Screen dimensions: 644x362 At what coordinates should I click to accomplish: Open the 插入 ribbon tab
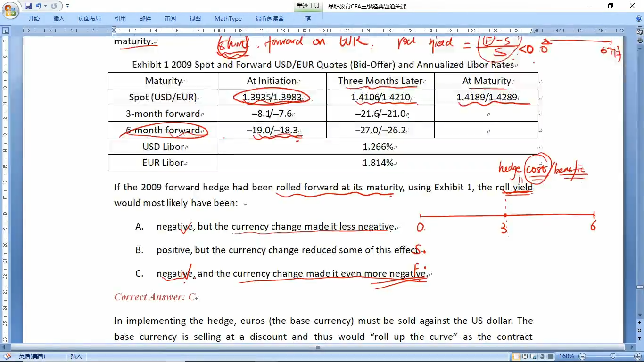[x=59, y=18]
